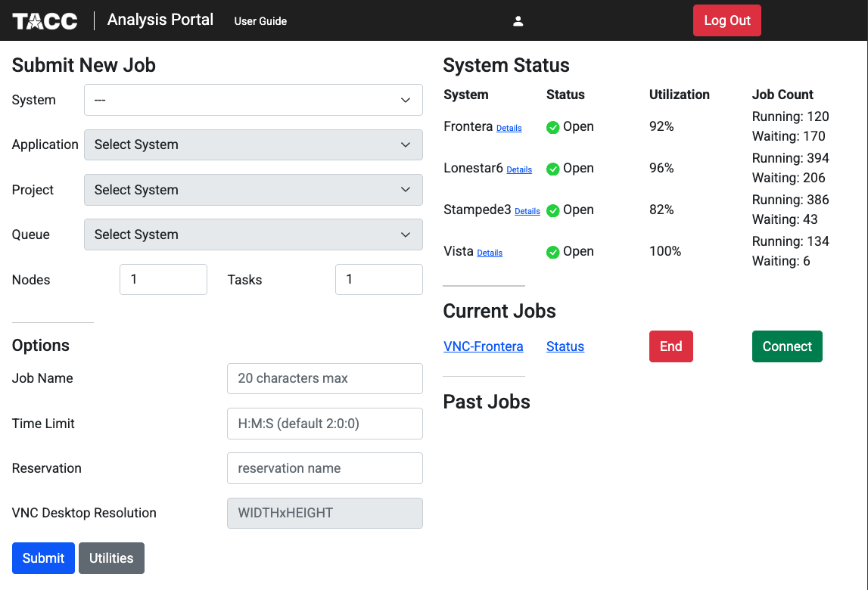Click the User Guide menu item
Viewport: 868px width, 590px height.
[260, 21]
